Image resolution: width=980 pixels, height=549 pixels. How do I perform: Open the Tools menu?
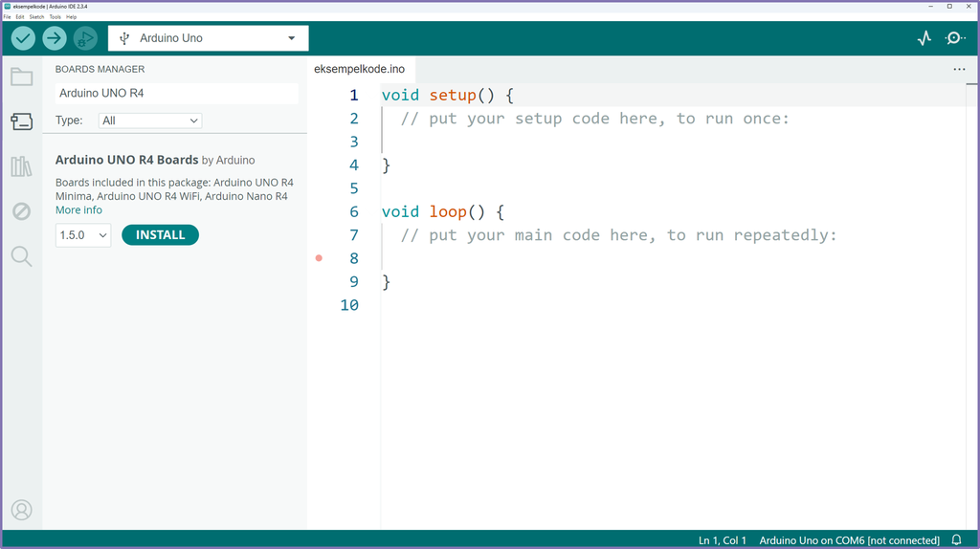click(x=55, y=17)
